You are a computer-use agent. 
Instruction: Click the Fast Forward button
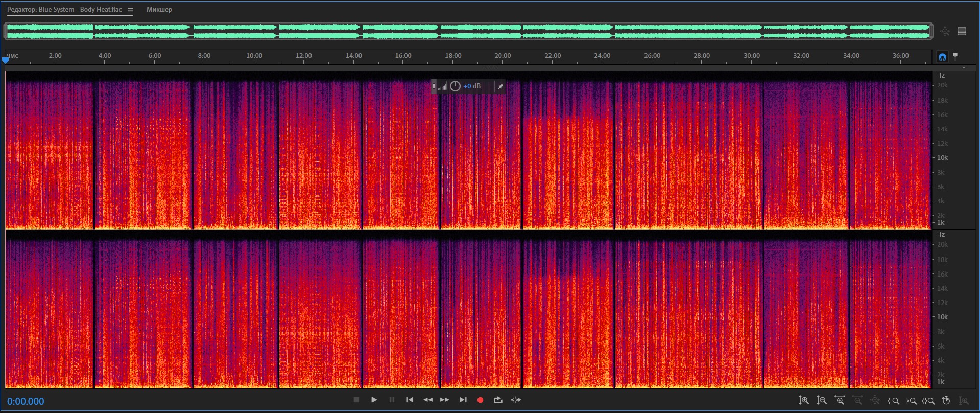(x=445, y=400)
